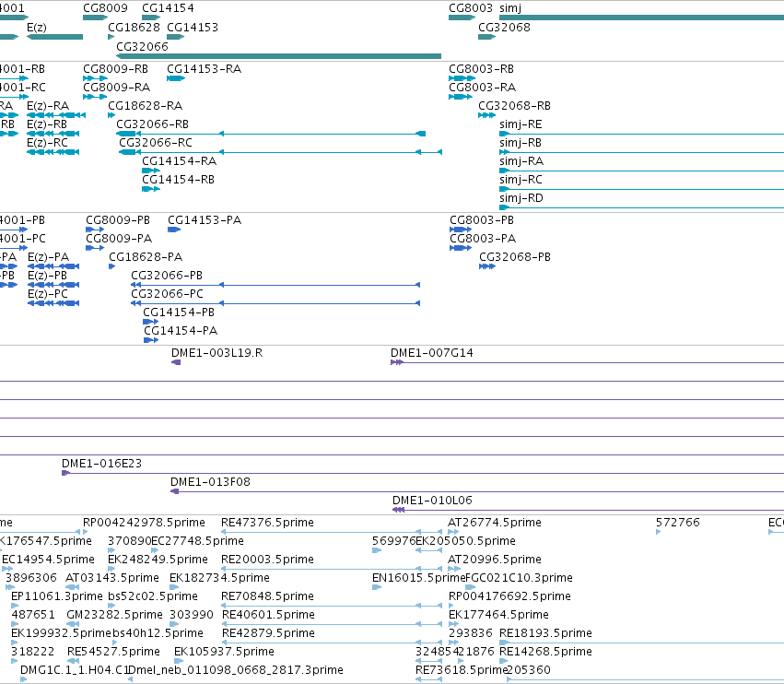The image size is (784, 684).
Task: Click protein CG32068-PB
Action: point(515,257)
